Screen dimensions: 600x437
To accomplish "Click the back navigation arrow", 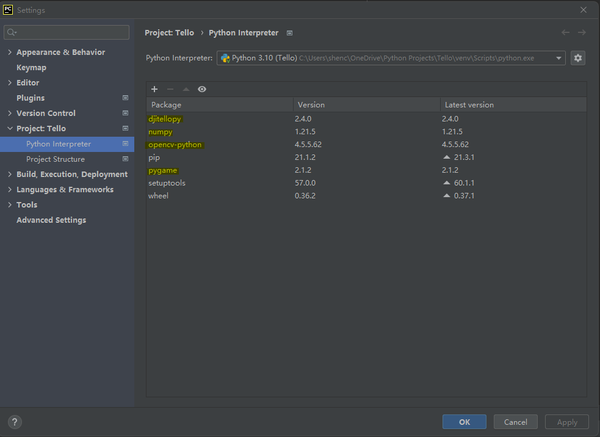I will tap(566, 33).
